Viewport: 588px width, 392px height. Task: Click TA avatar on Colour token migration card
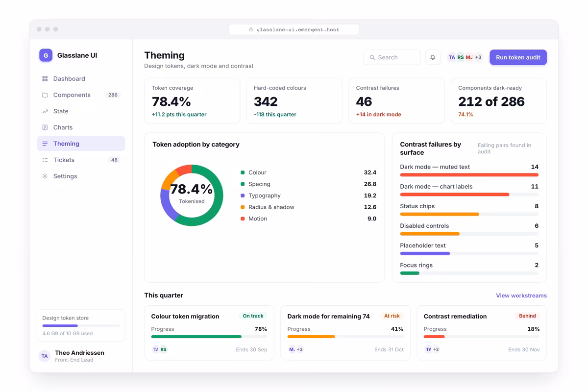pos(156,349)
